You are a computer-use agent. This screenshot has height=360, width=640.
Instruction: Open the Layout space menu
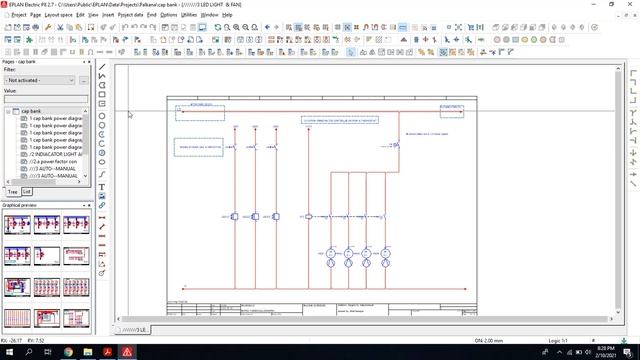pyautogui.click(x=58, y=15)
